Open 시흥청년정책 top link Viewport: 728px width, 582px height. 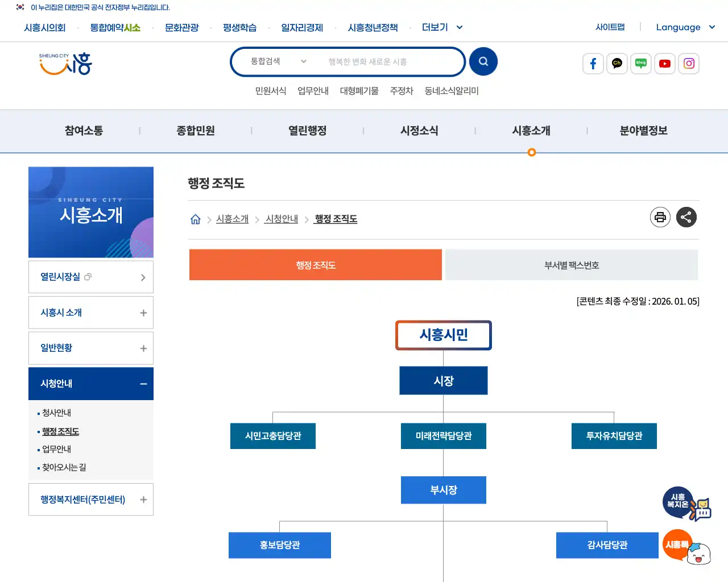373,27
